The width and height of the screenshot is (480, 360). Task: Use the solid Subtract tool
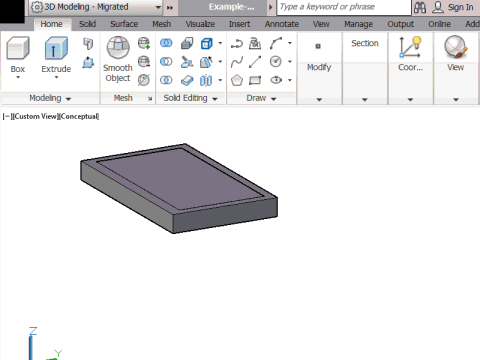tap(166, 62)
